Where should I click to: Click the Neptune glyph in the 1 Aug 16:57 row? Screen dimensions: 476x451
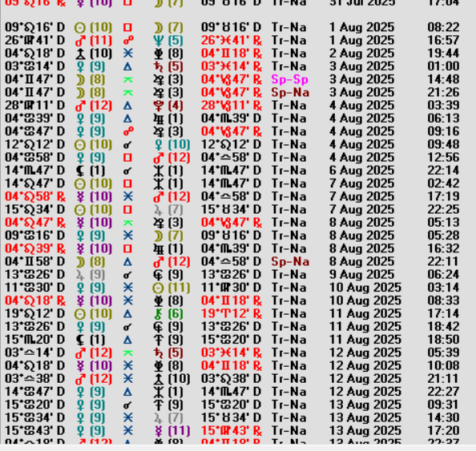click(x=159, y=40)
